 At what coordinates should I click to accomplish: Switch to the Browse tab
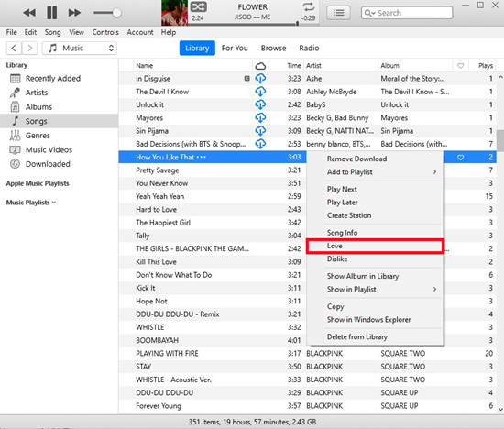[274, 49]
